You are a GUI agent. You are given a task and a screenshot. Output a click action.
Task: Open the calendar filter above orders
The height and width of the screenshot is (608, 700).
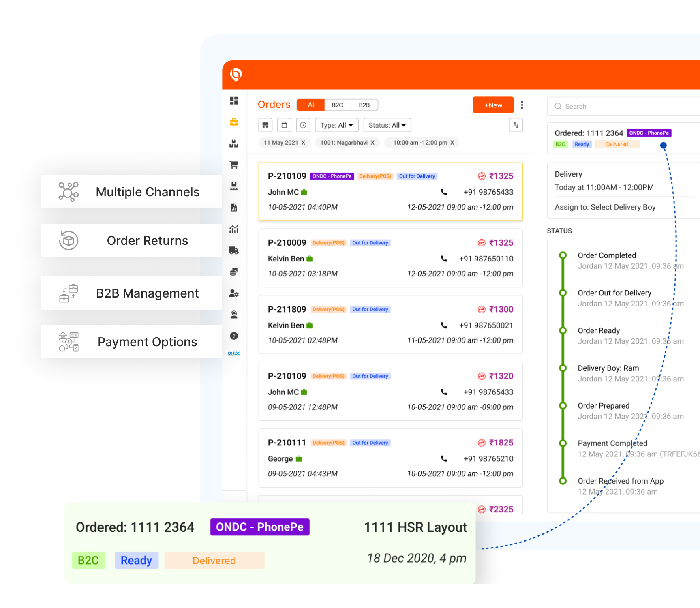click(284, 125)
